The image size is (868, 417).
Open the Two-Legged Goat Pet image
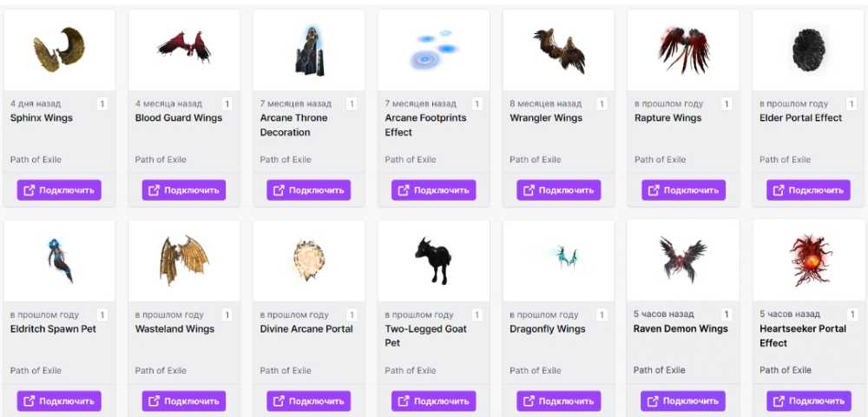(x=434, y=261)
